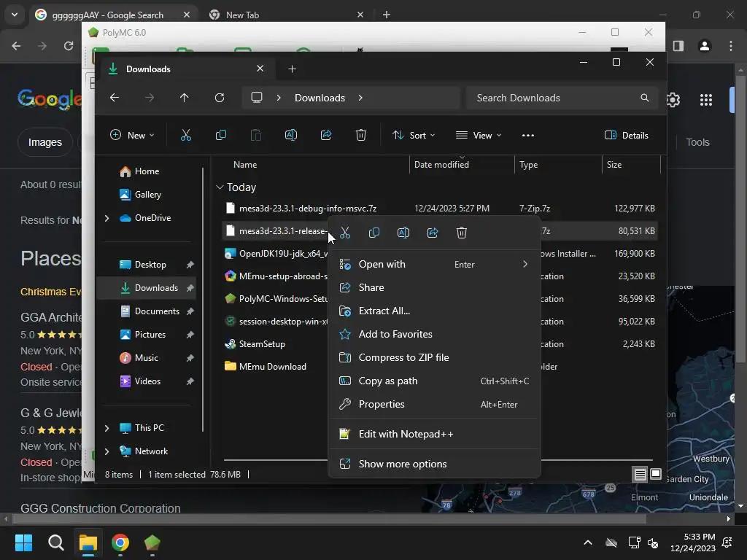
Task: Expand chevron after Downloads in address bar
Action: [360, 98]
